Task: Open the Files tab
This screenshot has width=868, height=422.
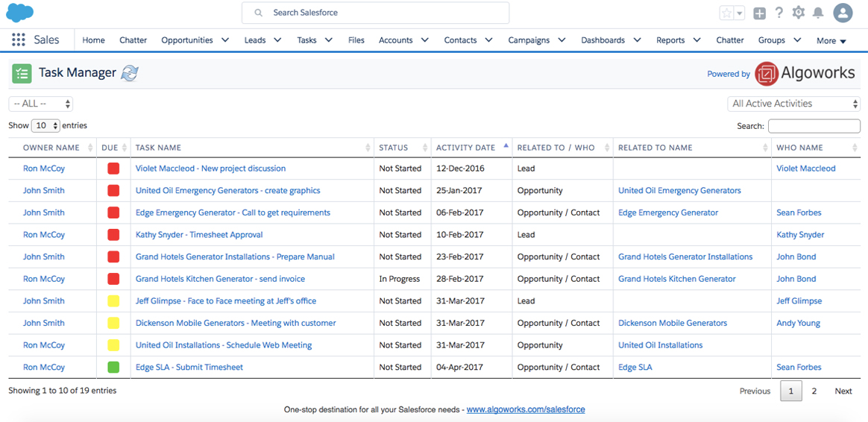Action: (356, 40)
